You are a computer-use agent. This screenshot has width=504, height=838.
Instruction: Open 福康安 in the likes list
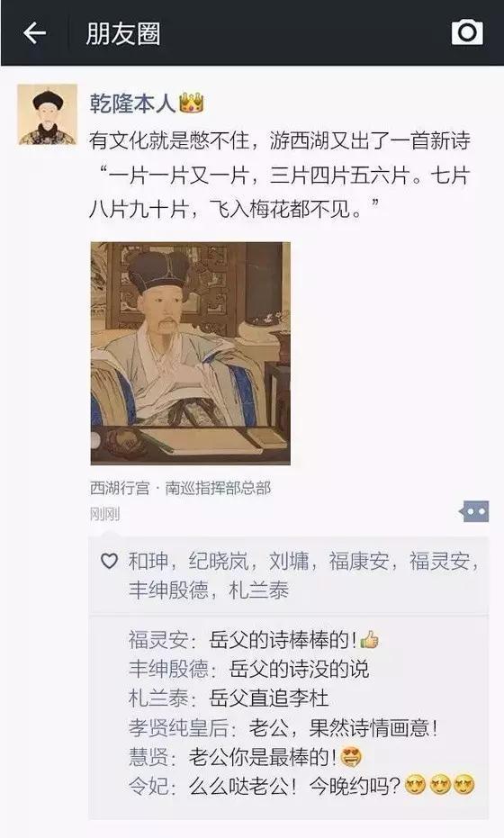(x=359, y=561)
